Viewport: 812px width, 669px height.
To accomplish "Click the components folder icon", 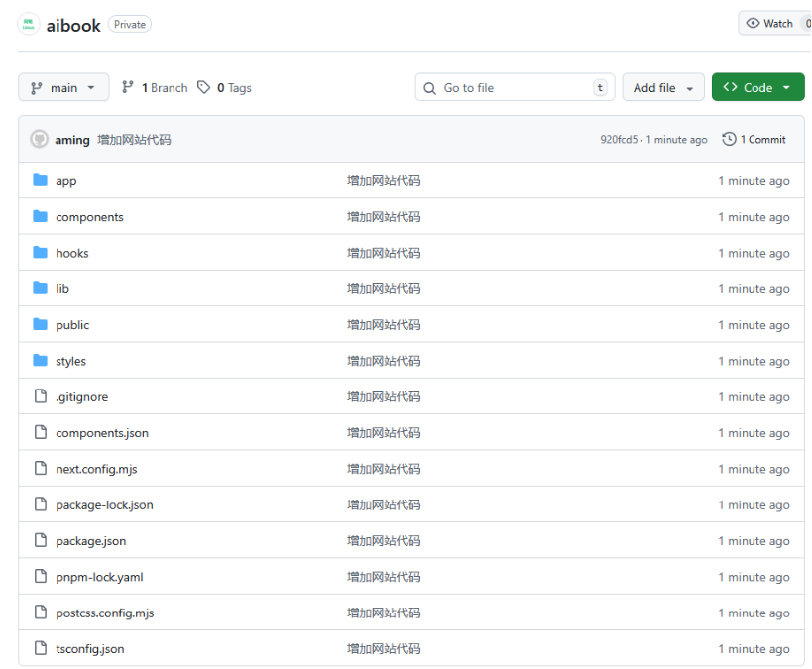I will tap(40, 216).
